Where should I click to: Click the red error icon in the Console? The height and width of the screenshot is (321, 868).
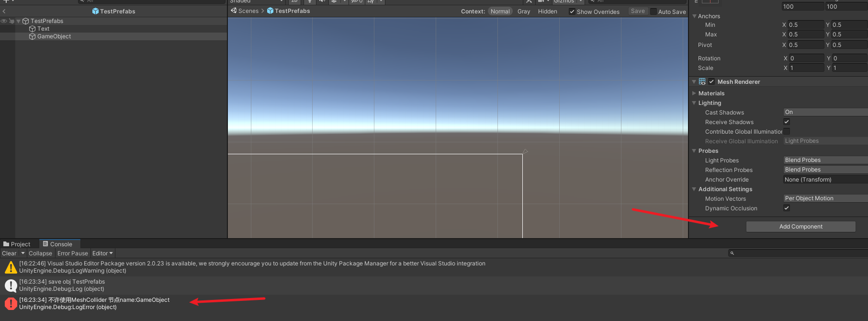(x=11, y=304)
